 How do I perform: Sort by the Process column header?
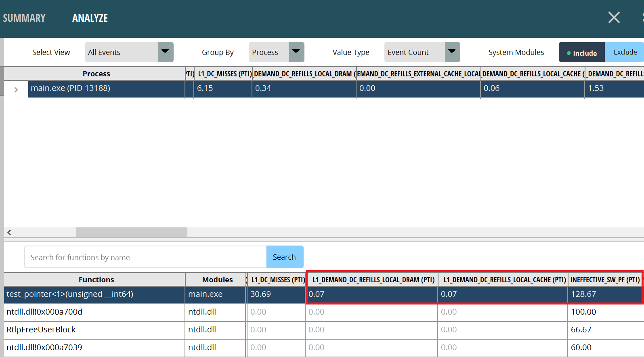coord(96,73)
